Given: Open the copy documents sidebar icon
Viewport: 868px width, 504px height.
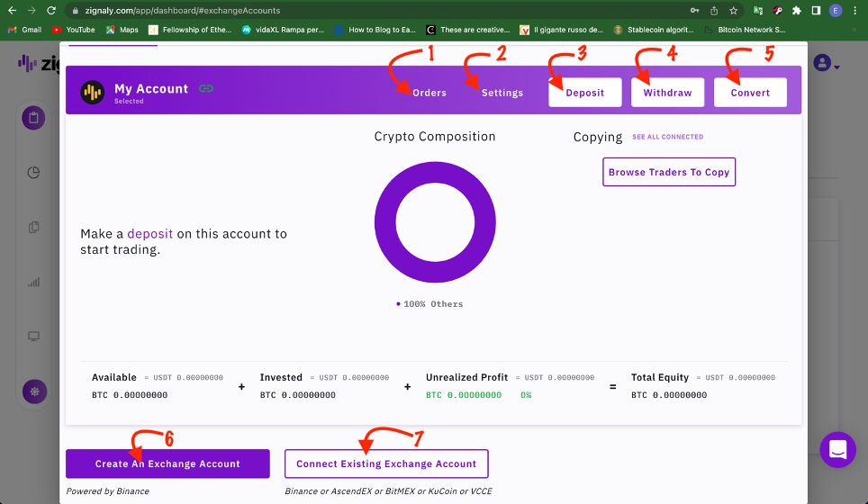Looking at the screenshot, I should pos(34,227).
